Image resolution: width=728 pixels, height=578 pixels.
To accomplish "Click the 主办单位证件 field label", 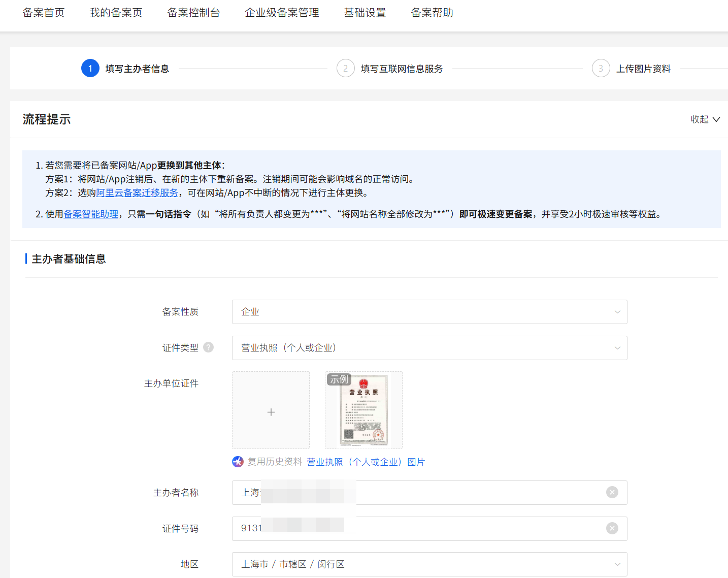I will point(171,383).
